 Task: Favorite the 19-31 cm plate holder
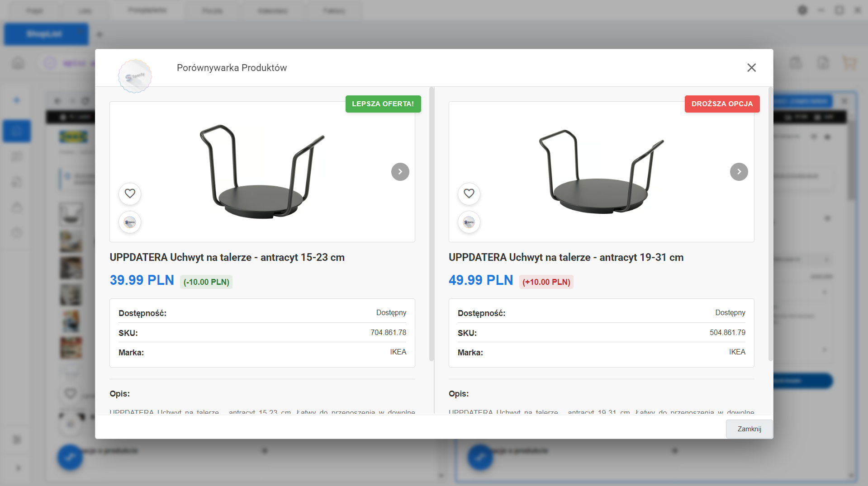coord(469,193)
